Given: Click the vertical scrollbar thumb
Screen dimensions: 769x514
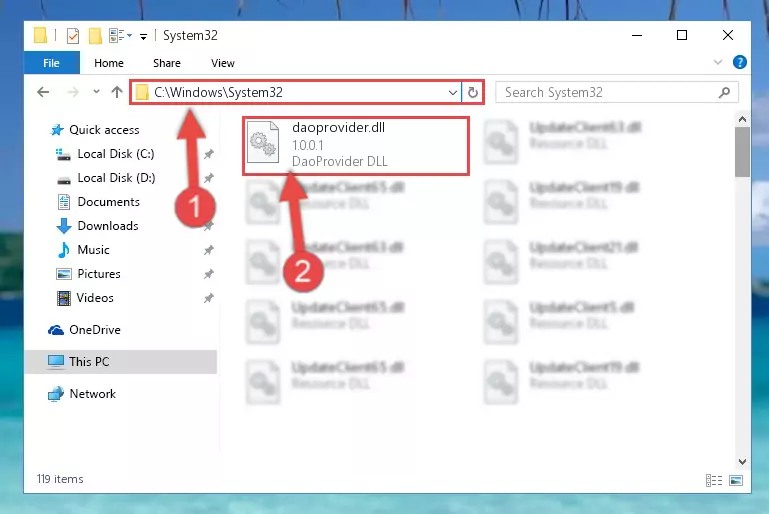Looking at the screenshot, I should pyautogui.click(x=742, y=152).
